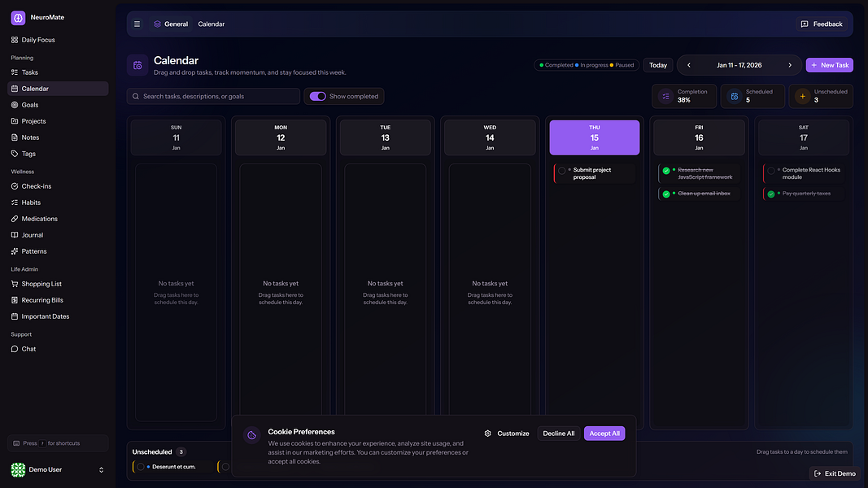Click the Journal book icon
Screen dimensions: 868x488
pyautogui.click(x=15, y=235)
